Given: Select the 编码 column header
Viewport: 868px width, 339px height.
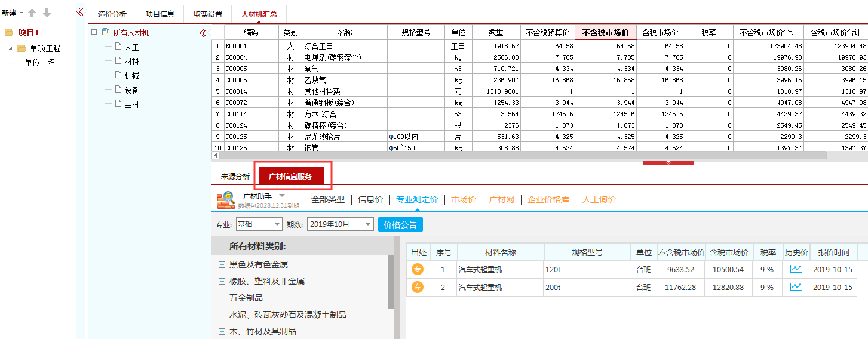Looking at the screenshot, I should 251,32.
